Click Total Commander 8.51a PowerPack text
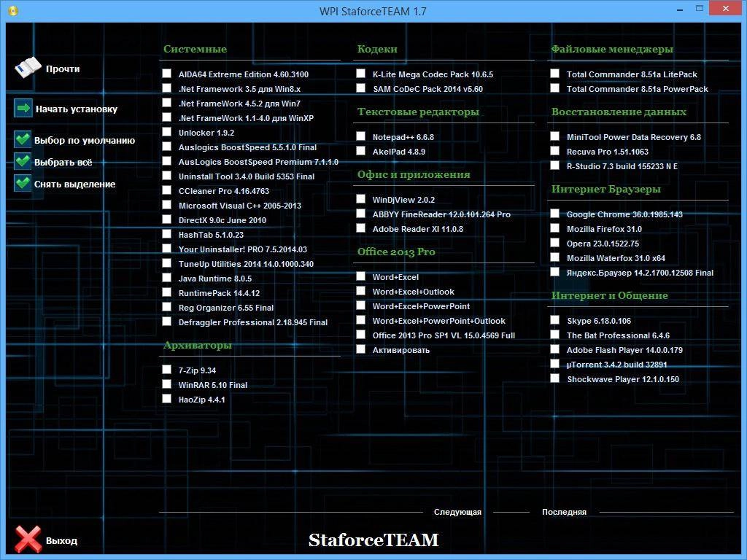This screenshot has height=560, width=747. pyautogui.click(x=637, y=89)
